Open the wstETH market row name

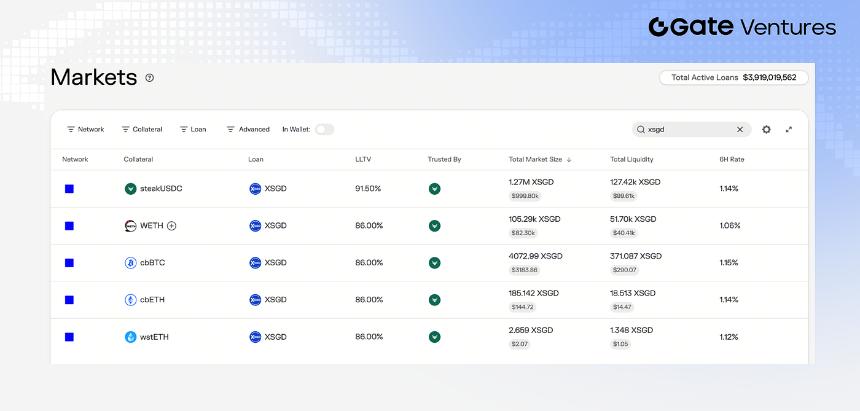tap(154, 337)
